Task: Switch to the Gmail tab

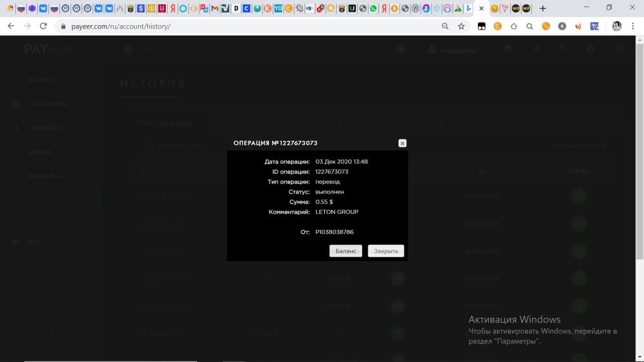Action: (x=215, y=9)
